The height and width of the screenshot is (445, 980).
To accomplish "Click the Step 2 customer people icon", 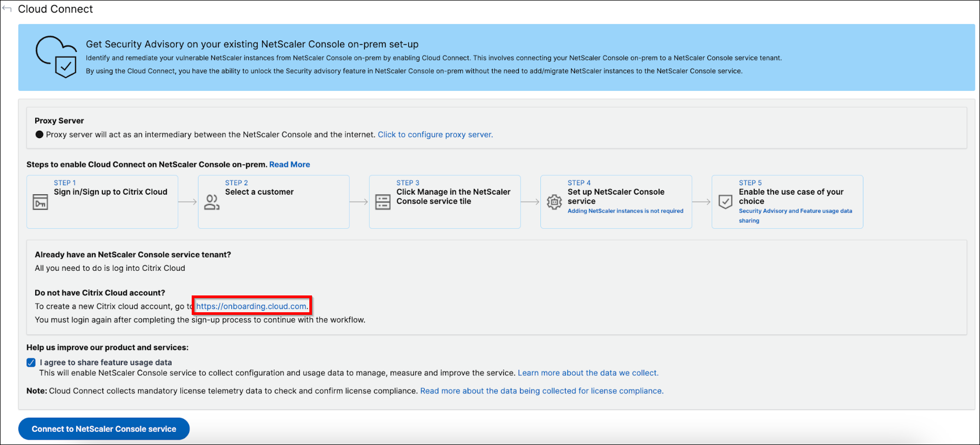I will click(212, 202).
